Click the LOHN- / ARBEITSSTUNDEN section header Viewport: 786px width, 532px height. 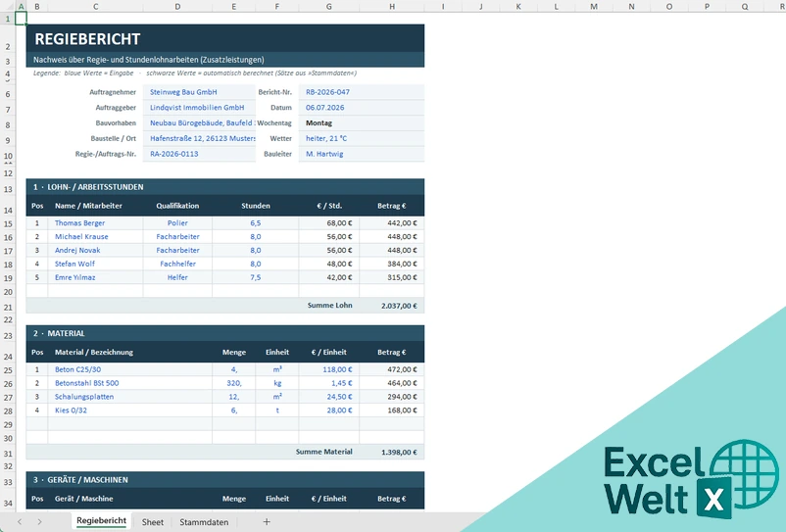point(225,187)
